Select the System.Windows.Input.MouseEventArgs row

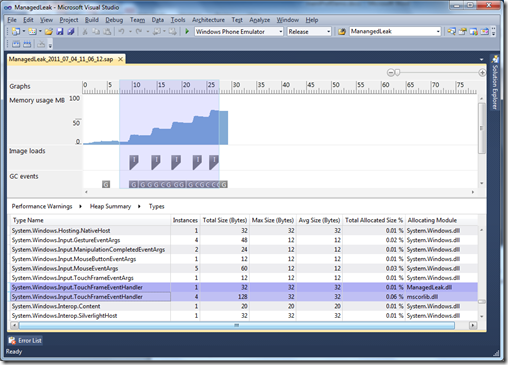pyautogui.click(x=244, y=268)
